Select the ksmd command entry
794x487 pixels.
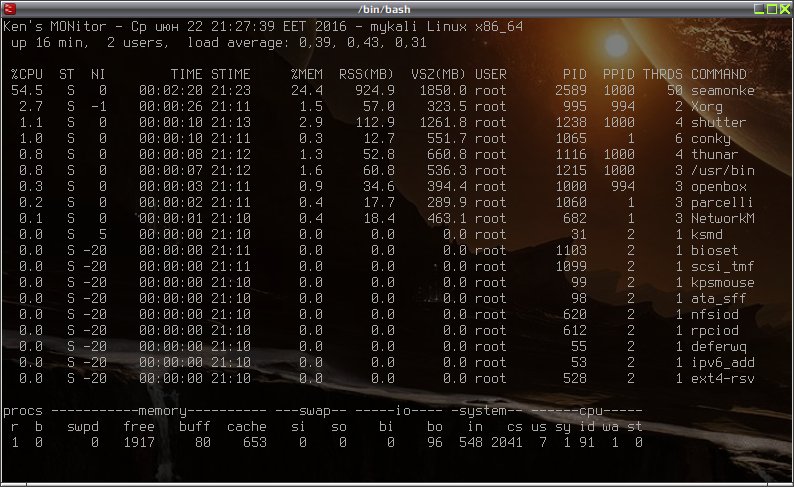707,235
